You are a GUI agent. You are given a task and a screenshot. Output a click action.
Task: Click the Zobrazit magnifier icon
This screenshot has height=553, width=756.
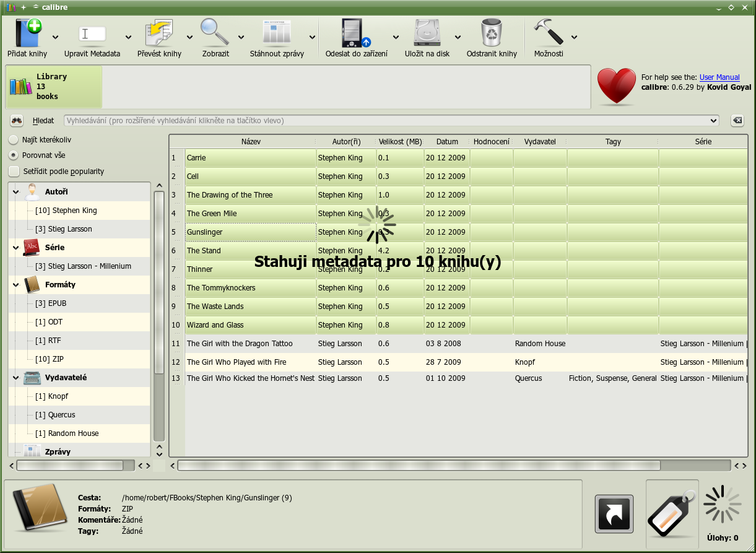(x=215, y=33)
